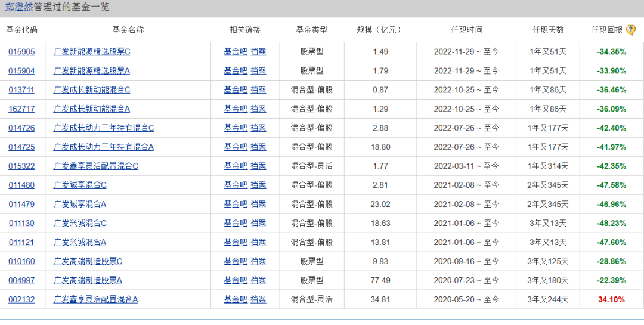The image size is (644, 325).
Task: Open 广发高端制造股票A fund name link
Action: (88, 281)
